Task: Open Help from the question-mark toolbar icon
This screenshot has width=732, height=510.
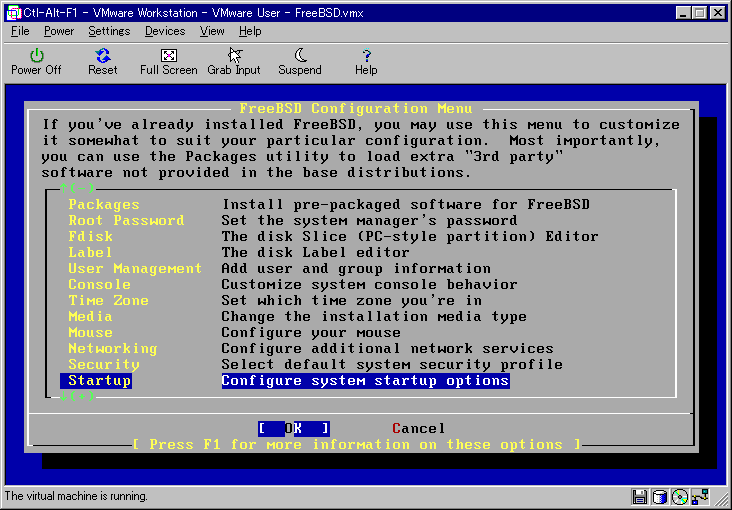Action: click(x=366, y=56)
